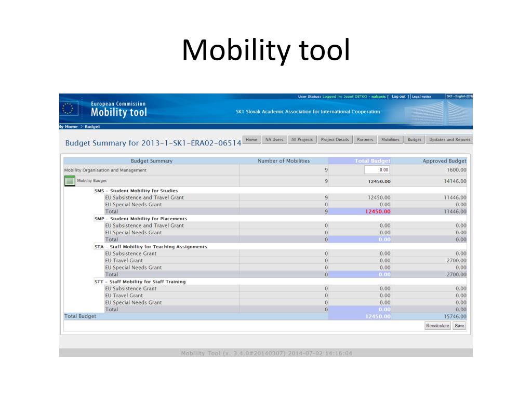
Task: Click the Recalculate button
Action: [x=437, y=326]
